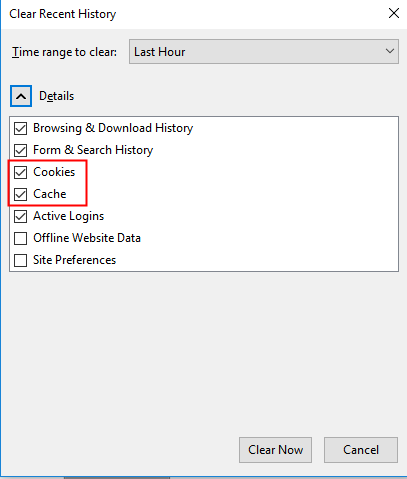
Task: Collapse the Details chevron button
Action: 21,96
